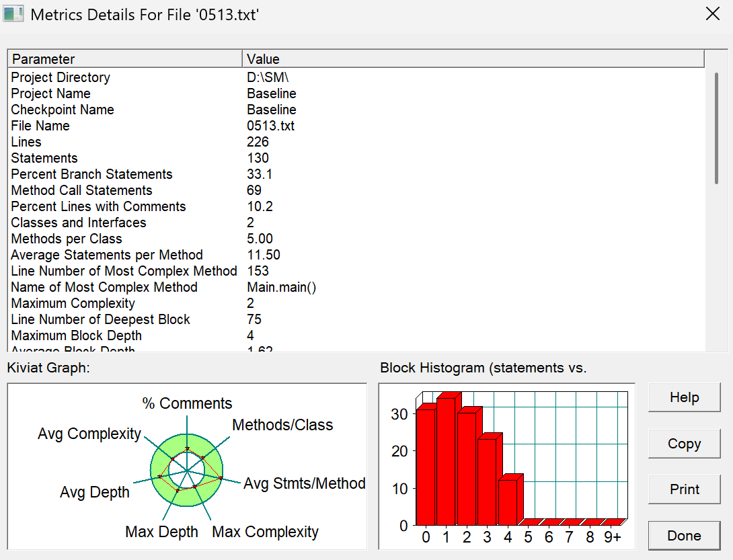This screenshot has width=733, height=560.
Task: Select the Average Statements per Method row
Action: (x=356, y=255)
